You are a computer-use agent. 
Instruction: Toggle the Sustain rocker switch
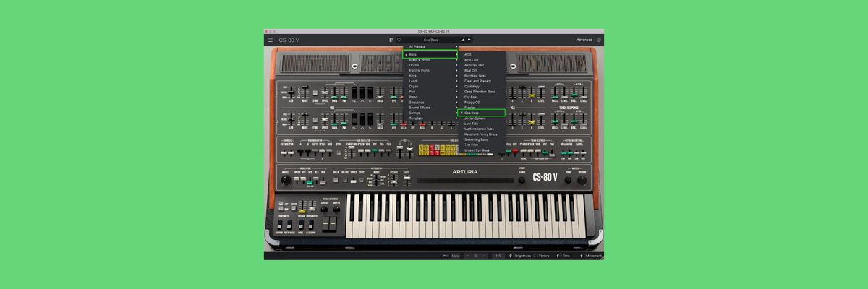tap(280, 225)
